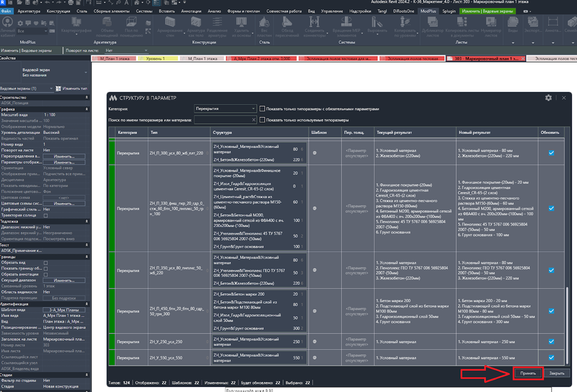Open the Категория dropdown showing Перекрытия
This screenshot has width=577, height=392.
pyautogui.click(x=225, y=109)
